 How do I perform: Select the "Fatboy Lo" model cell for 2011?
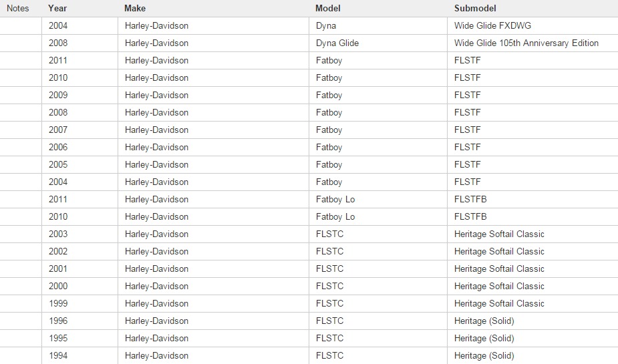(x=335, y=200)
